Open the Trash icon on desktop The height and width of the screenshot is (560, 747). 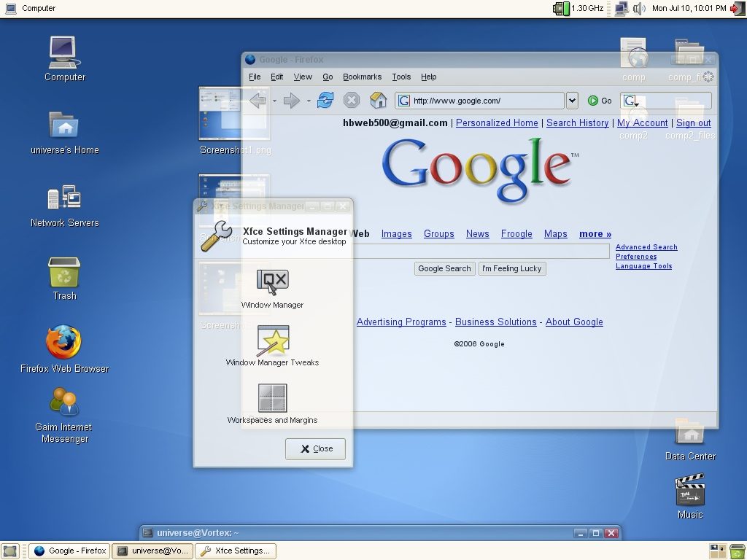(x=64, y=279)
